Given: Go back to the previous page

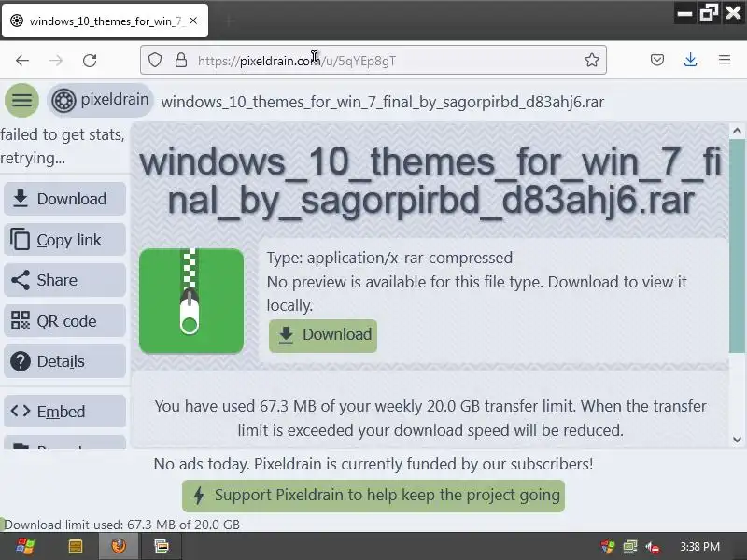Looking at the screenshot, I should (x=22, y=61).
